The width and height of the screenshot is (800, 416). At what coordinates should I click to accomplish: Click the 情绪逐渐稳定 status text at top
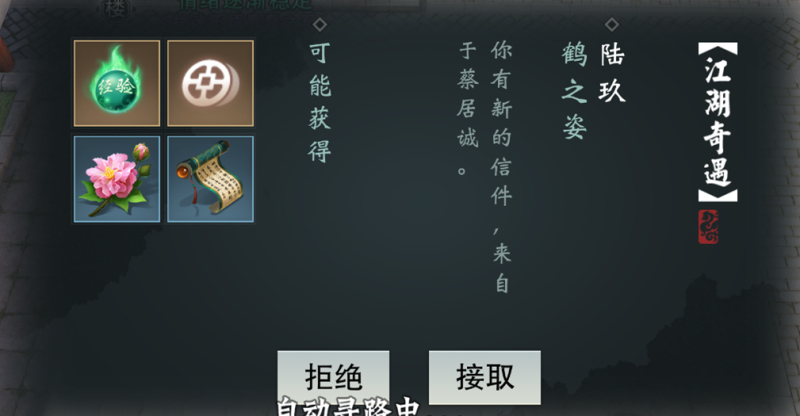click(x=245, y=5)
